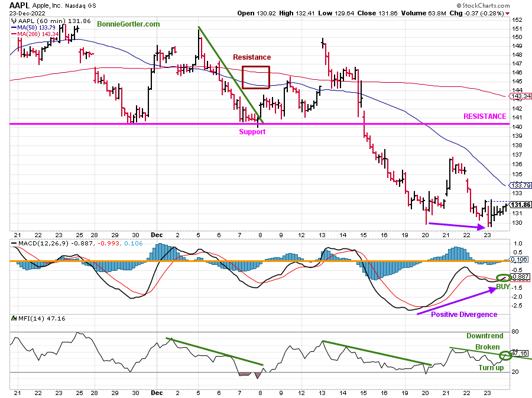Screen dimensions: 532x398
Task: Click the -2.5 label on MACD scale
Action: click(517, 305)
